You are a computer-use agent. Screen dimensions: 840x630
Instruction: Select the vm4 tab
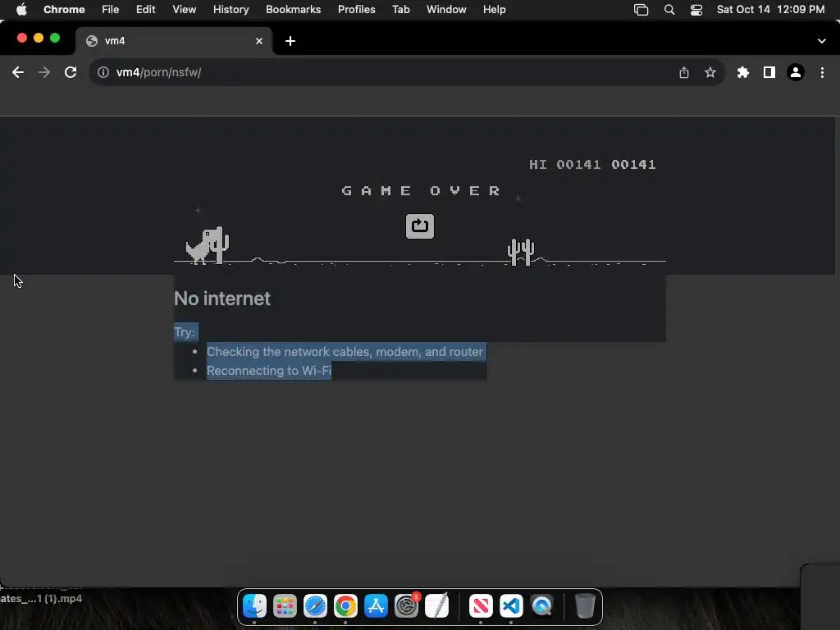point(174,41)
